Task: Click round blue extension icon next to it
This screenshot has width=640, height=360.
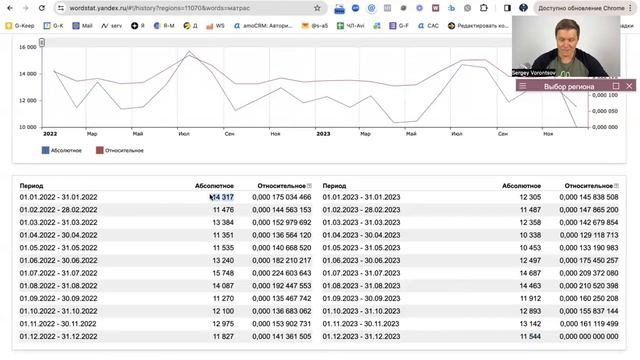Action: pyautogui.click(x=356, y=8)
